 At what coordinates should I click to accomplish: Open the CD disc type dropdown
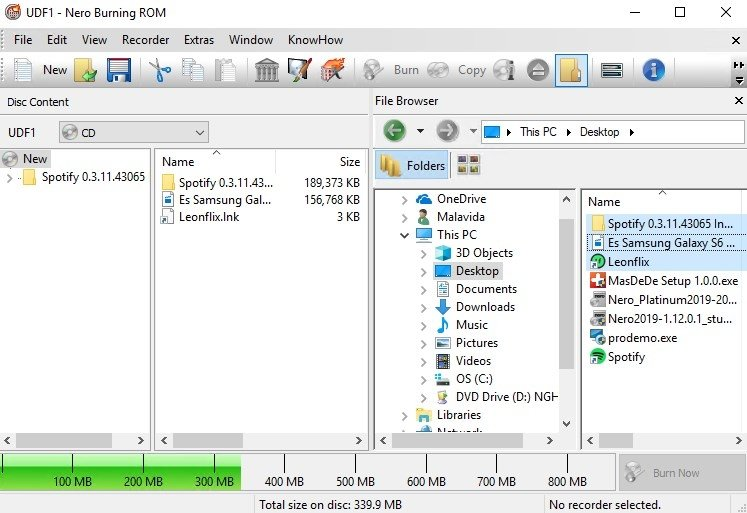[134, 132]
